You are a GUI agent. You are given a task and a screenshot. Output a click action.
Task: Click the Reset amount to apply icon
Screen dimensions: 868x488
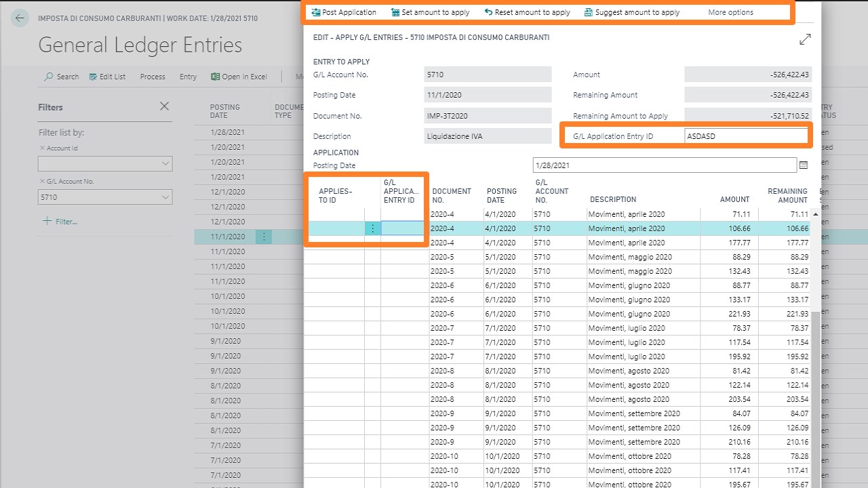pos(488,12)
